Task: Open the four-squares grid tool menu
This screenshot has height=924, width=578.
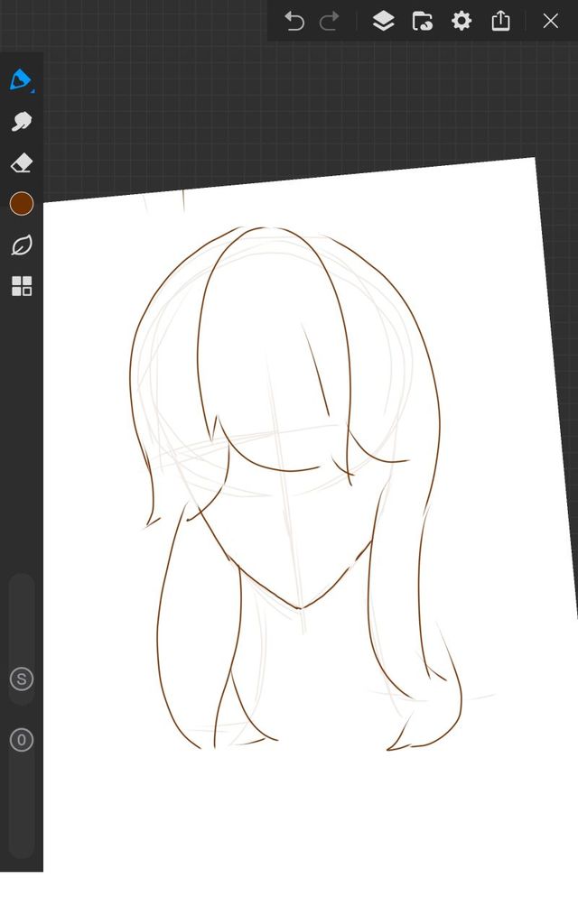Action: (x=22, y=287)
